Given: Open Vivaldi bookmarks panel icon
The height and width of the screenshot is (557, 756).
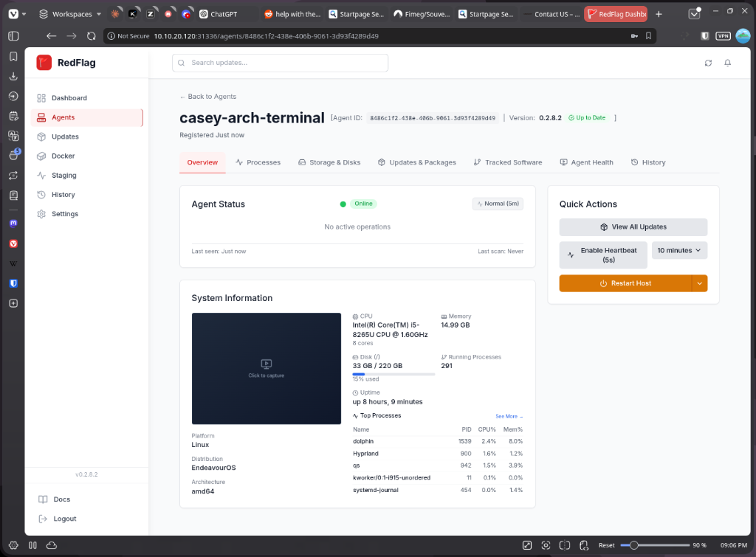Looking at the screenshot, I should (13, 56).
